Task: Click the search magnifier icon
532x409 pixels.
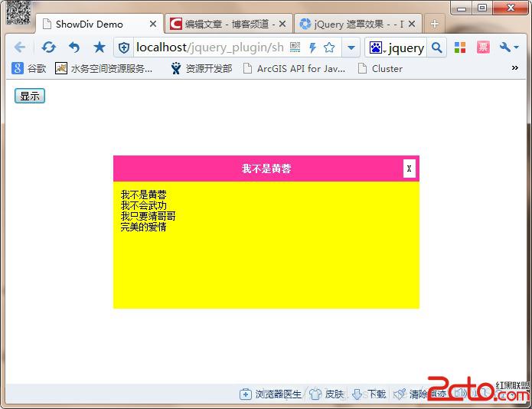Action: (436, 47)
